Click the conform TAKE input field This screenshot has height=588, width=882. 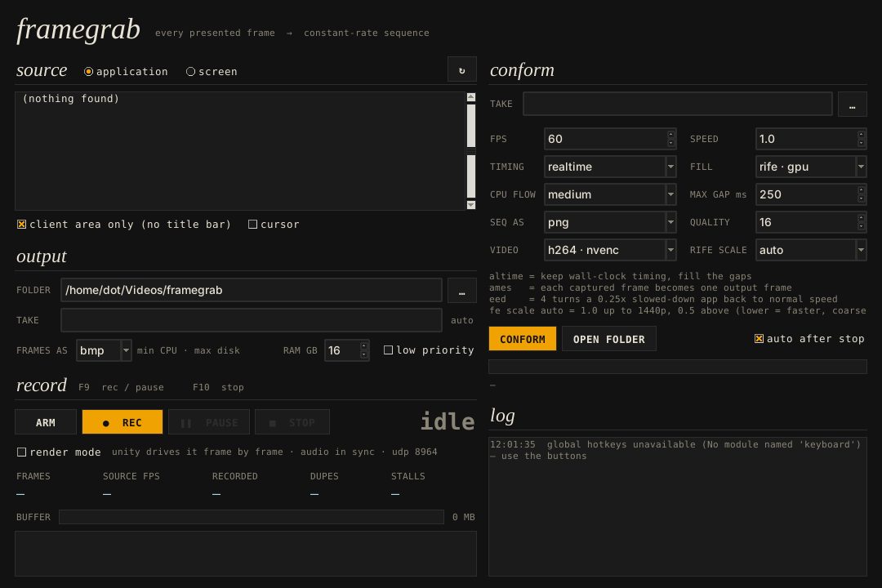tap(677, 104)
